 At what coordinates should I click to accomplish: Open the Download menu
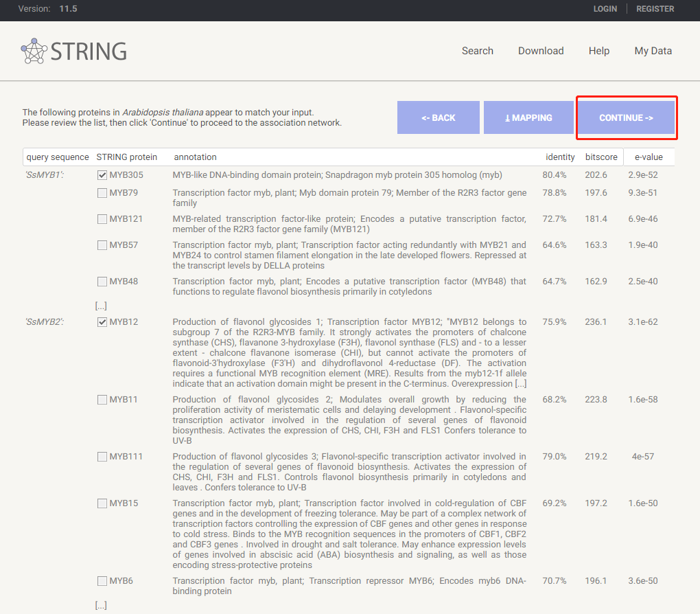click(x=541, y=51)
